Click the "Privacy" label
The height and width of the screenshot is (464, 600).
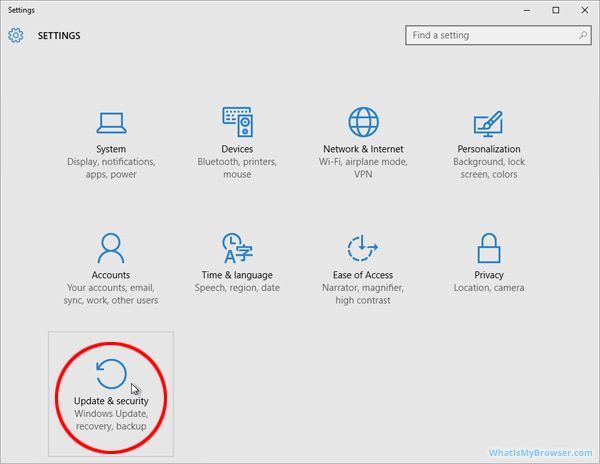489,275
